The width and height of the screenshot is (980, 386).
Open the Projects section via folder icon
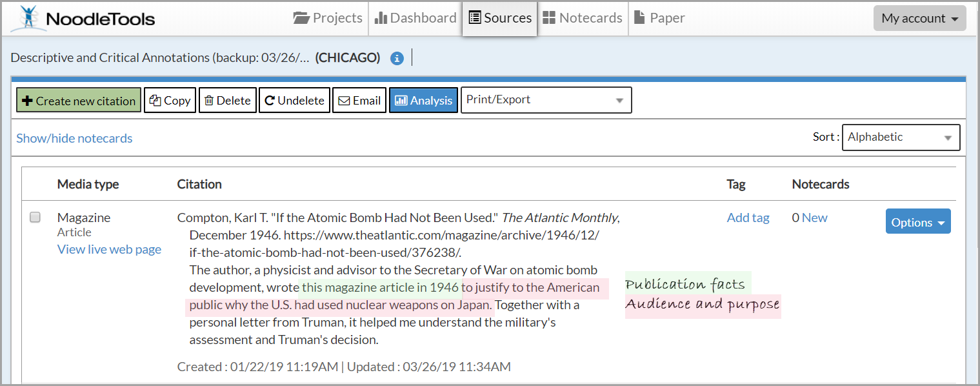coord(303,17)
